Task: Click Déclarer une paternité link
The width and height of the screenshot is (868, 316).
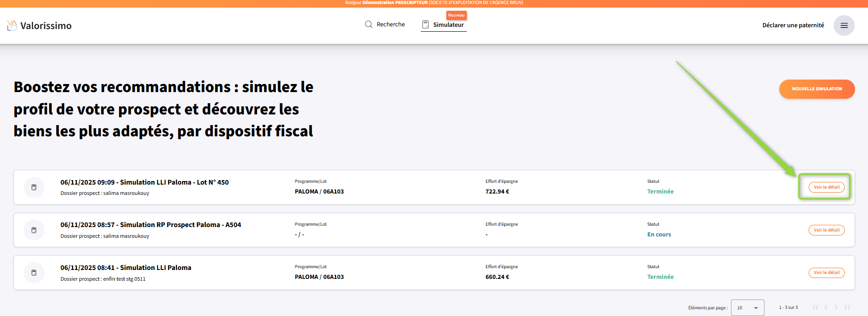Action: point(793,25)
